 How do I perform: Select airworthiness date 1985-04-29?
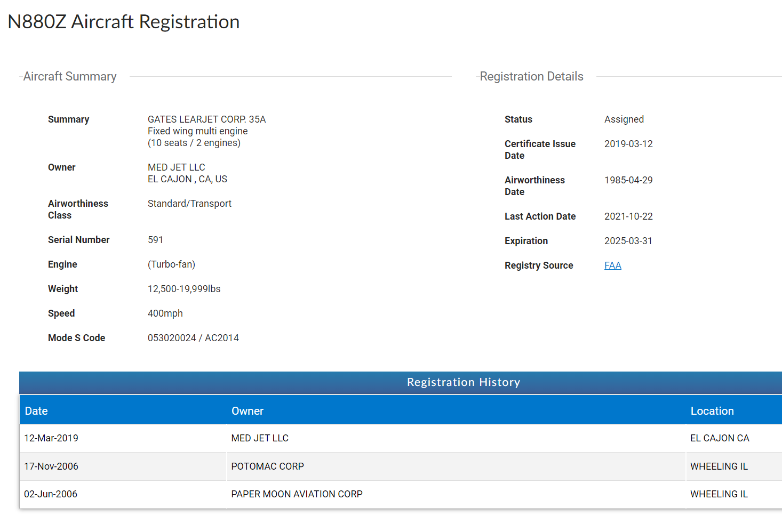[x=628, y=180]
